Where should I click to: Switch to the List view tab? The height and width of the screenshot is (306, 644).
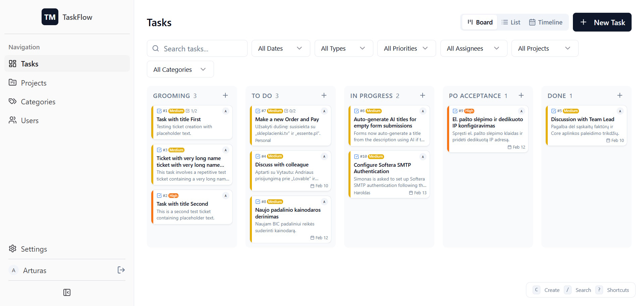pyautogui.click(x=511, y=22)
